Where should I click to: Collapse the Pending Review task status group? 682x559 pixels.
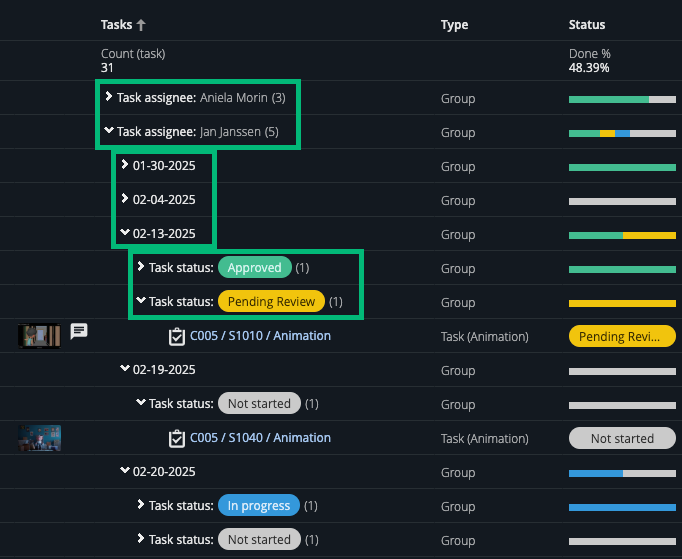point(140,300)
